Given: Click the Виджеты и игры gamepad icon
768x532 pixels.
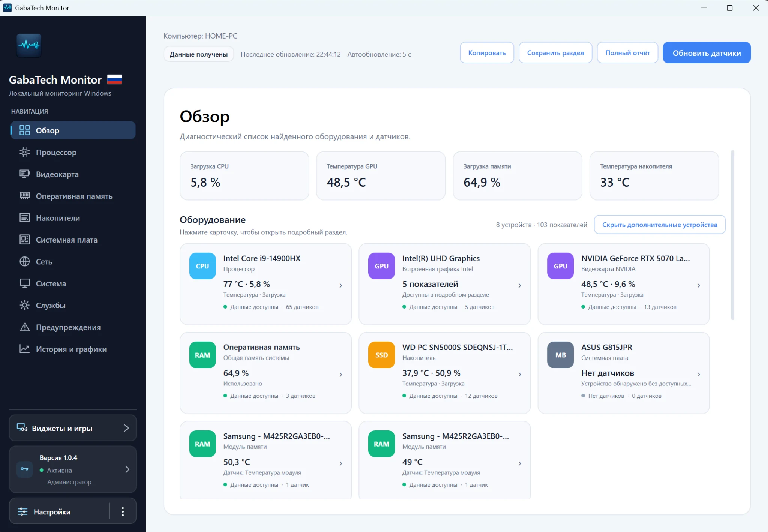Looking at the screenshot, I should 22,428.
